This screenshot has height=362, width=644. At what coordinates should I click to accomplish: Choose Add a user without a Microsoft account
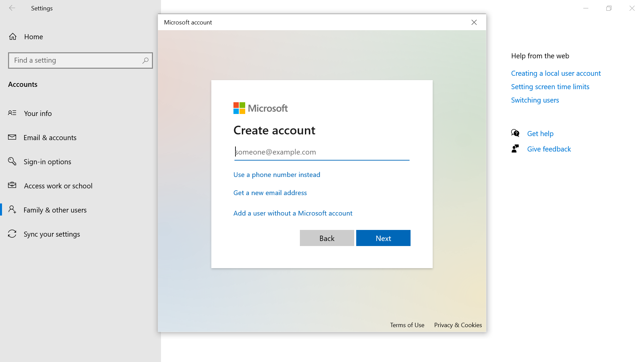pyautogui.click(x=293, y=213)
